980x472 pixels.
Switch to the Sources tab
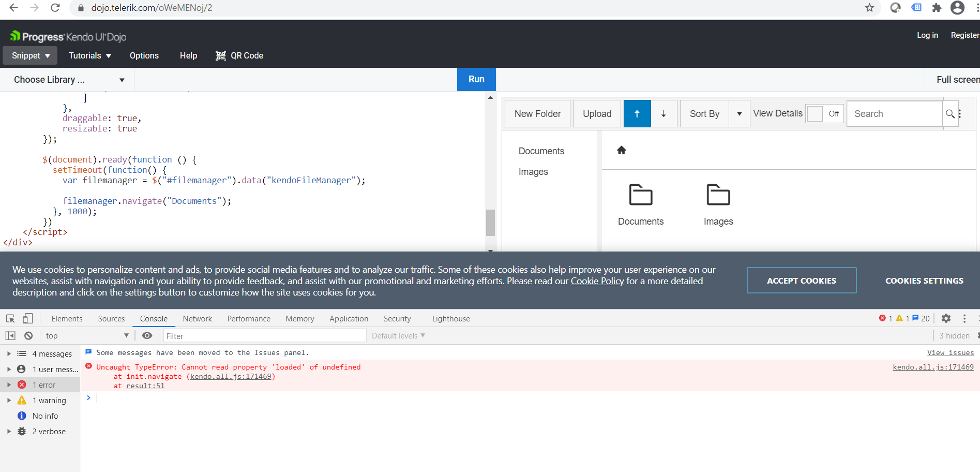[x=111, y=319]
